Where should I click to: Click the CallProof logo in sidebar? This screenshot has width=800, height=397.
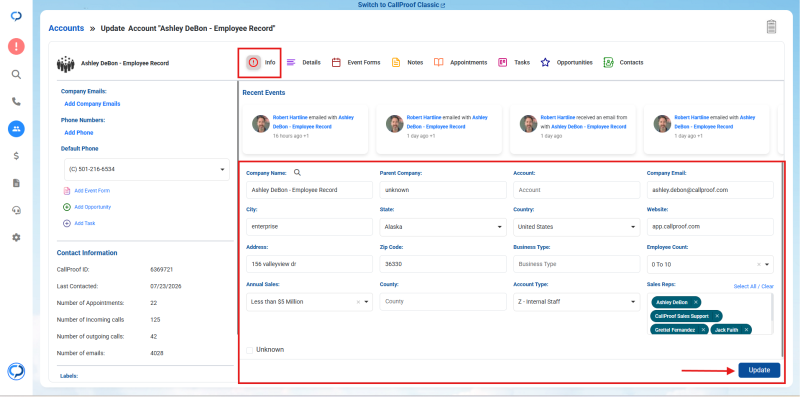coord(16,16)
